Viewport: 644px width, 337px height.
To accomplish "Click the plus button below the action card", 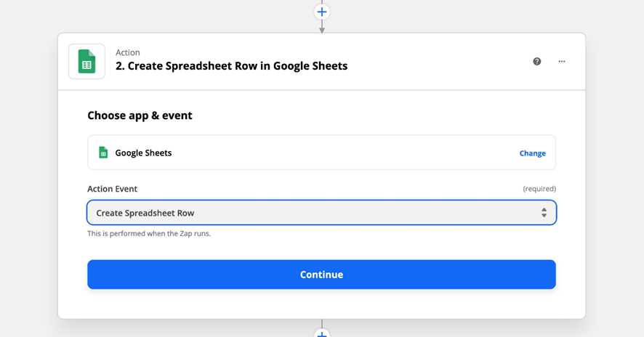I will (322, 333).
